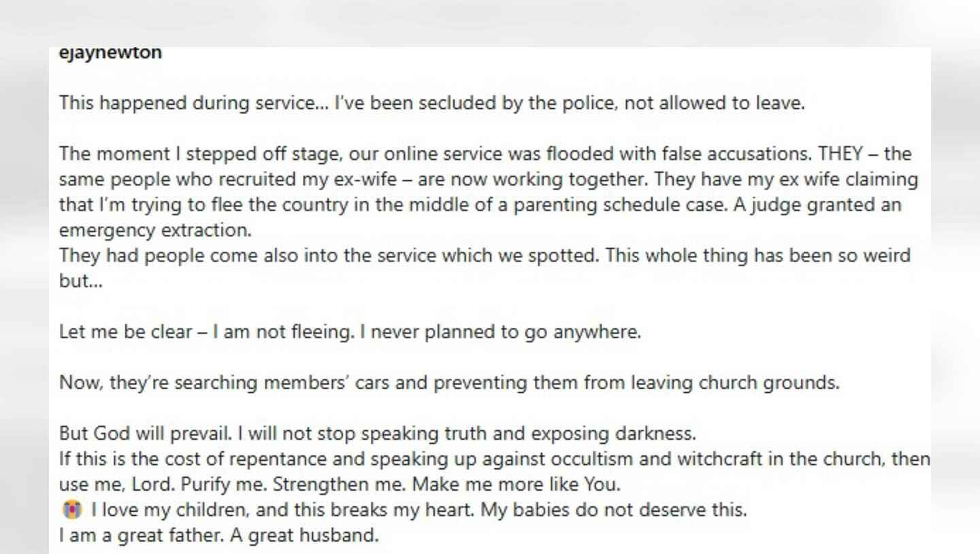Click the line starting 'The moment I stepped off stage'

485,154
